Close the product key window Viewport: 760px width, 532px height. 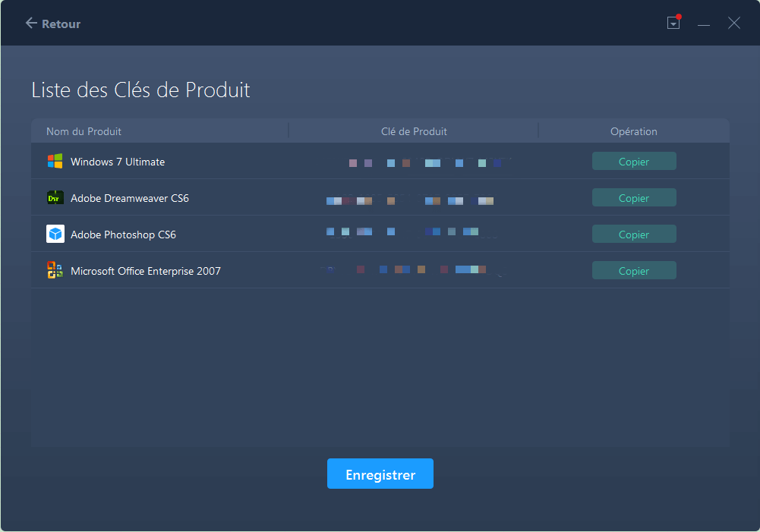pos(734,23)
